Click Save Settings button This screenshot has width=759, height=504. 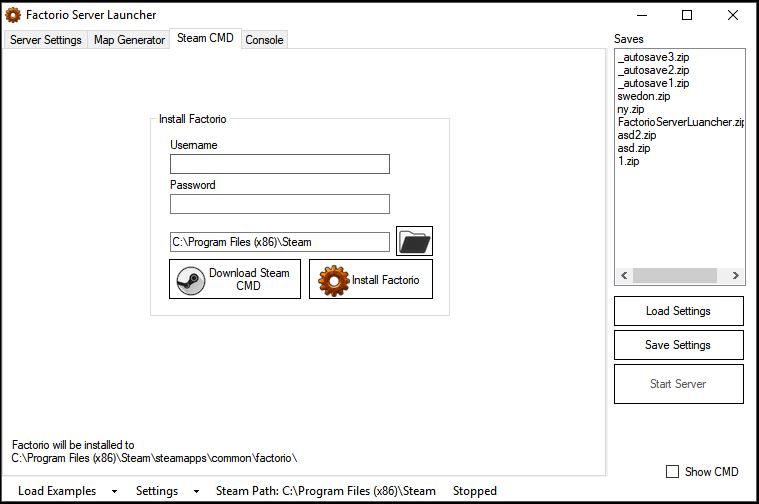coord(679,345)
